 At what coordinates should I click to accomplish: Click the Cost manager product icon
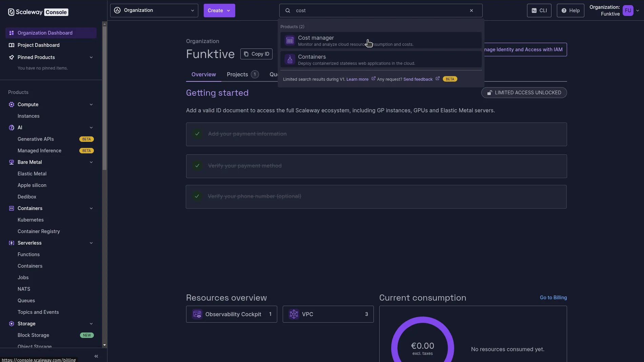(x=290, y=40)
